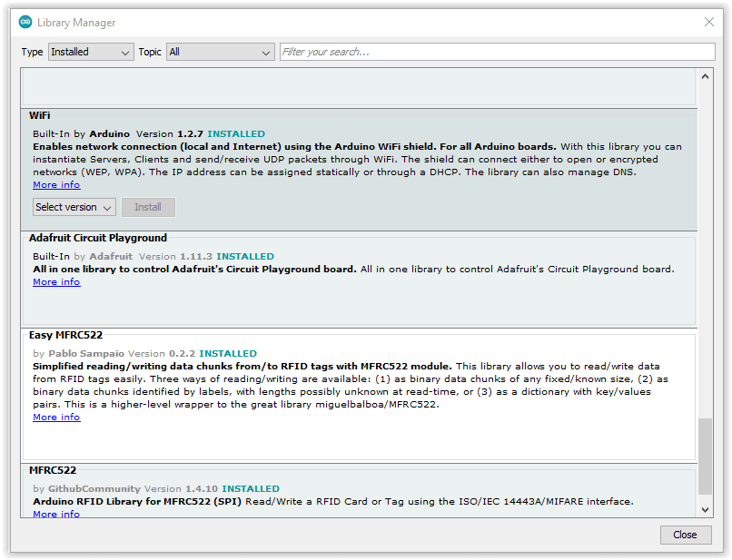This screenshot has height=560, width=732.
Task: Open the Select version dropdown for WiFi
Action: click(74, 207)
